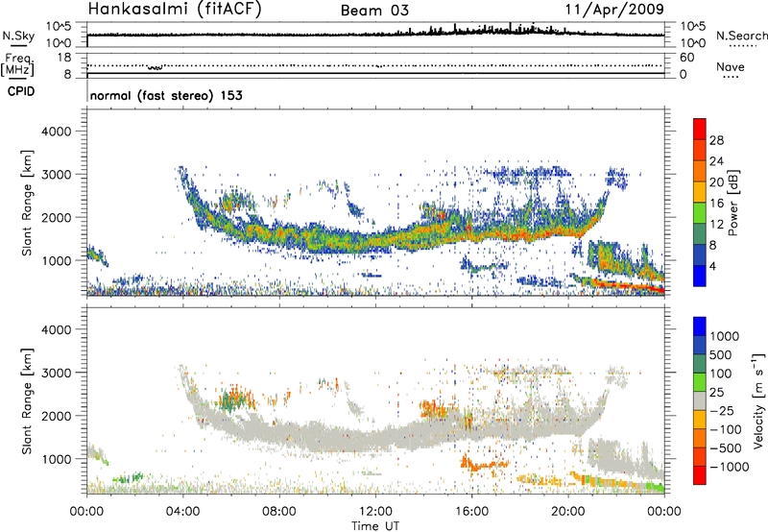Click the 1000 tick on the velocity colorbar
Viewport: 768px width, 532px height.
point(725,336)
